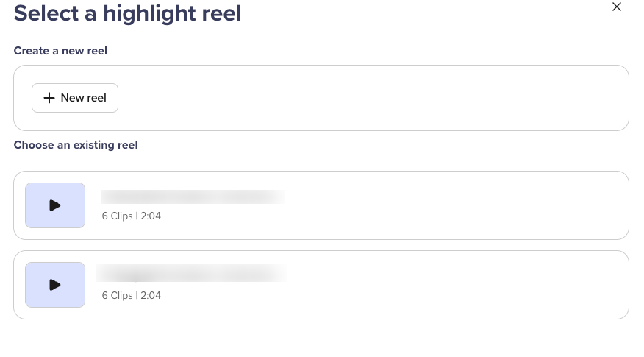Click the blurred title of the first reel
Image resolution: width=644 pixels, height=357 pixels.
click(192, 197)
